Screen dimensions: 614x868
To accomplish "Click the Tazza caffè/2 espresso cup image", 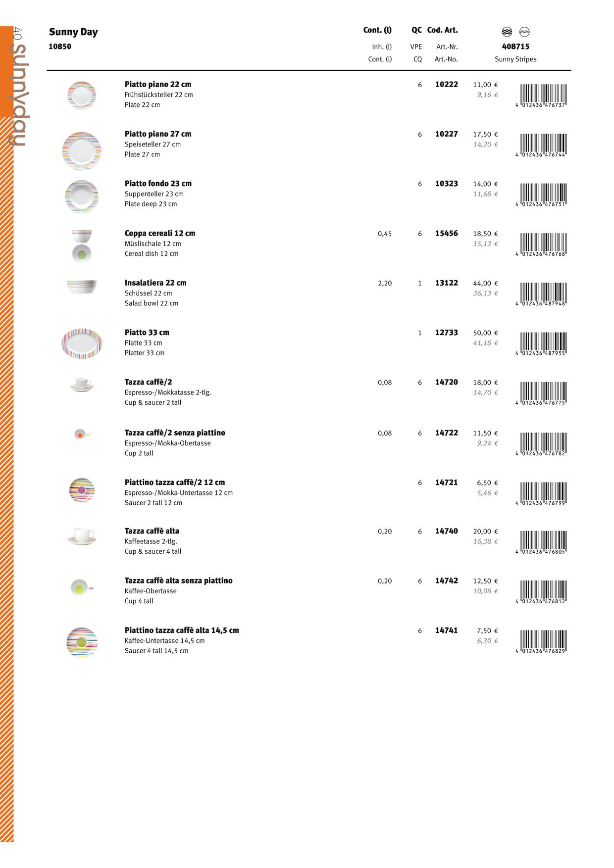I will (82, 385).
